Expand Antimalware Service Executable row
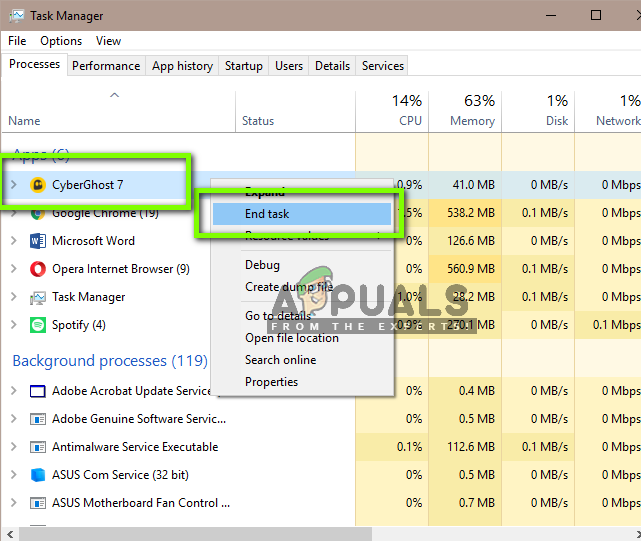 pyautogui.click(x=13, y=447)
